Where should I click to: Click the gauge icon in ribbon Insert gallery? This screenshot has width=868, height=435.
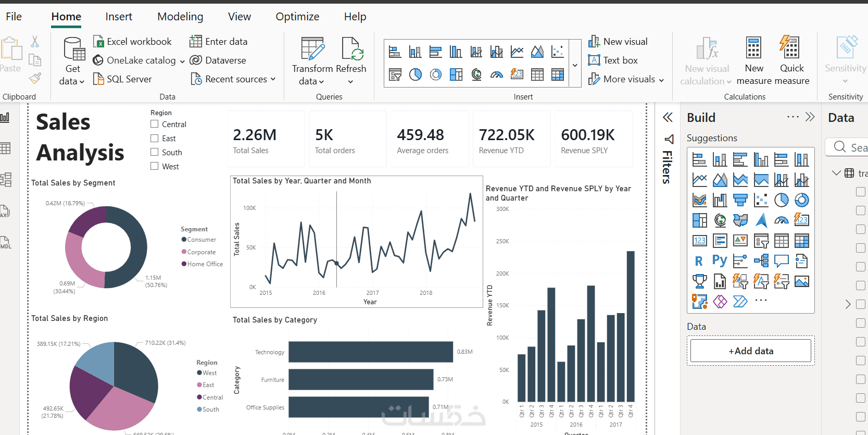[497, 74]
